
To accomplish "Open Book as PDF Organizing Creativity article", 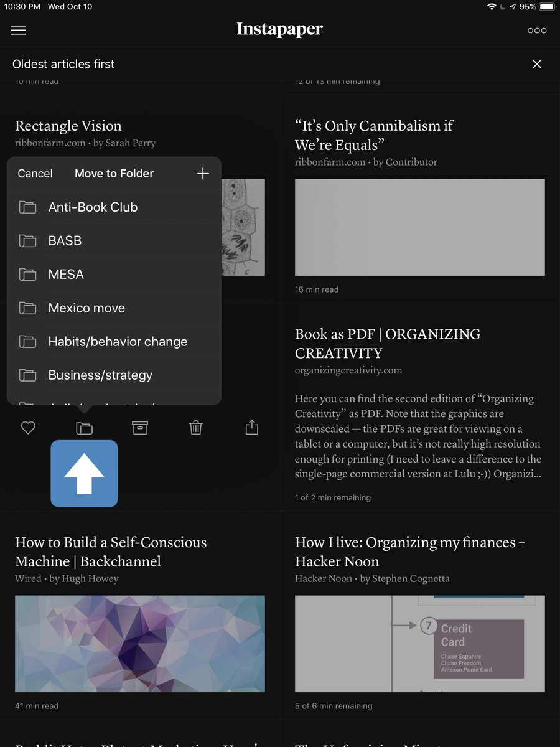I will pyautogui.click(x=388, y=344).
